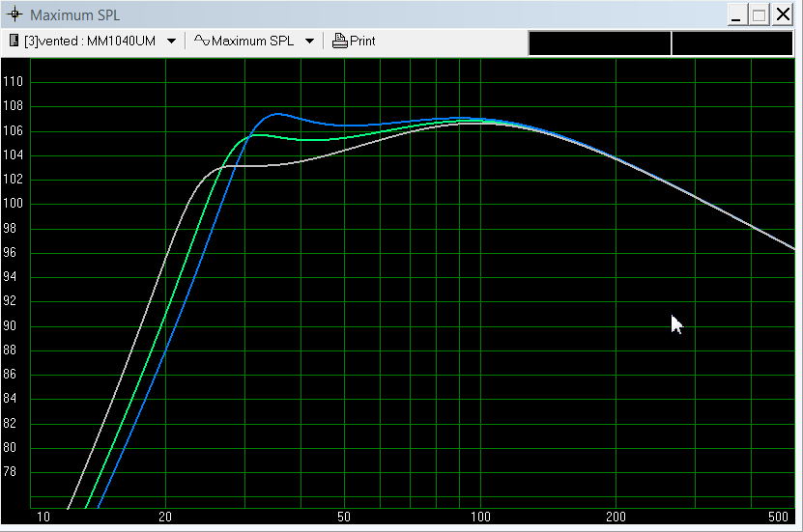The image size is (803, 532).
Task: Click the 500 Hz label on the frequency axis
Action: (778, 518)
